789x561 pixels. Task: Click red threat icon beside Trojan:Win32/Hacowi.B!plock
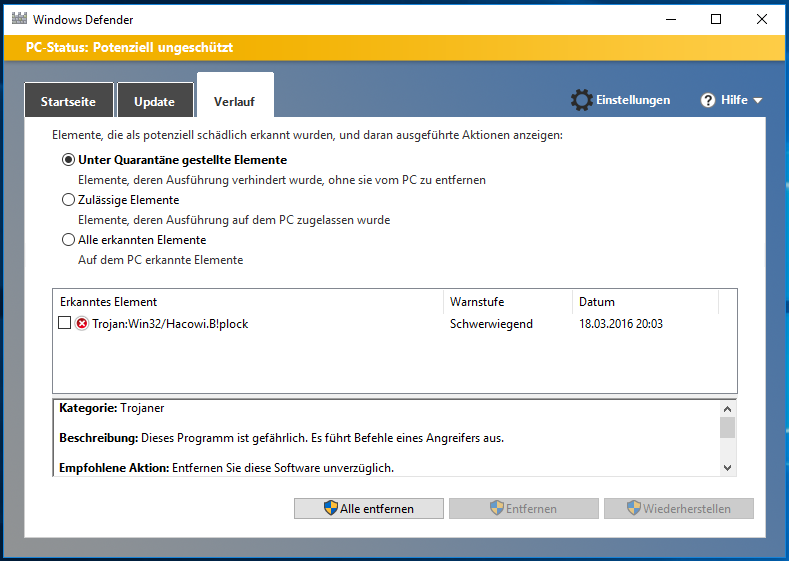82,324
